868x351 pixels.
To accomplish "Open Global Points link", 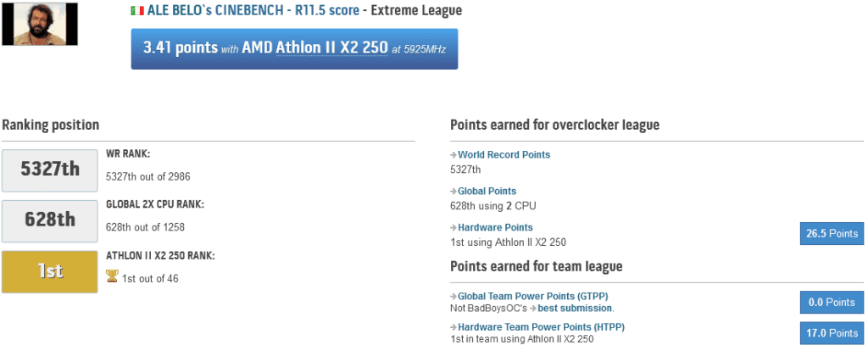I will [x=487, y=192].
